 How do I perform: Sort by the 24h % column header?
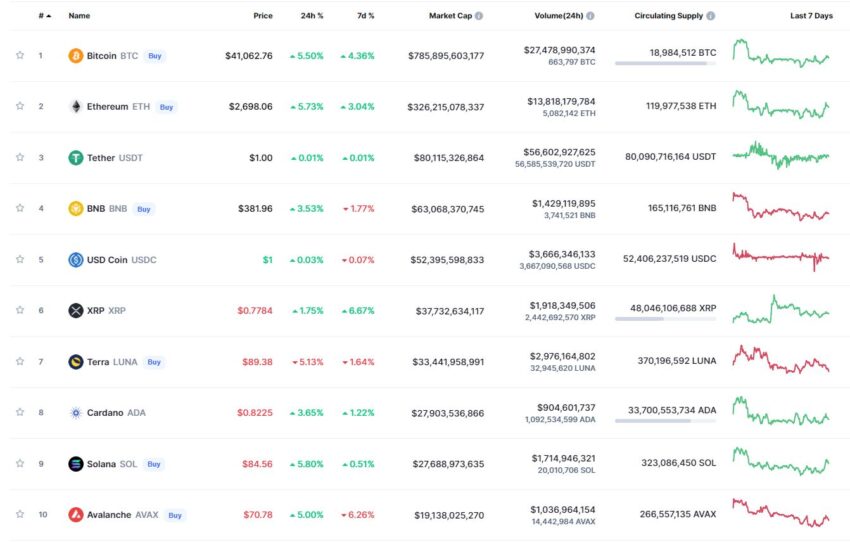(312, 16)
